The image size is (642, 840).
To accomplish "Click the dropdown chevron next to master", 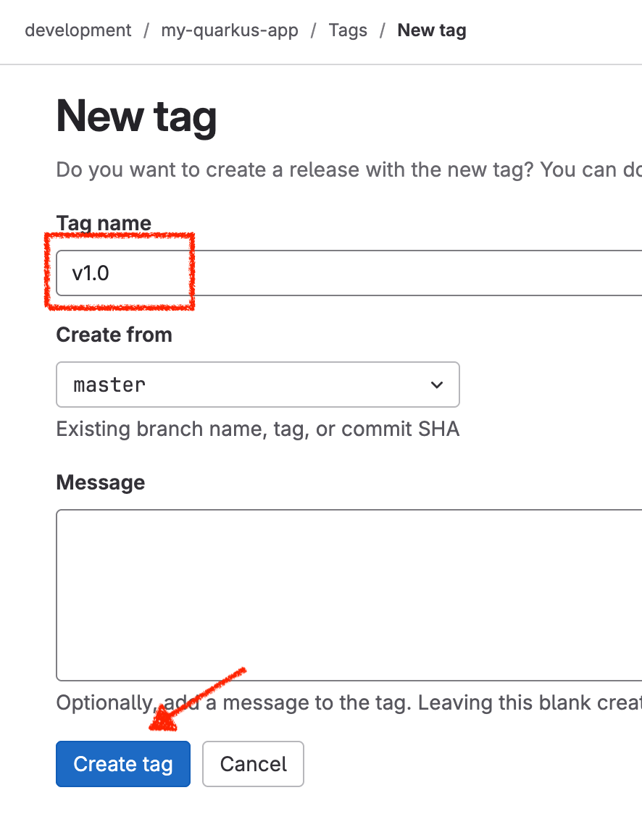I will [436, 385].
